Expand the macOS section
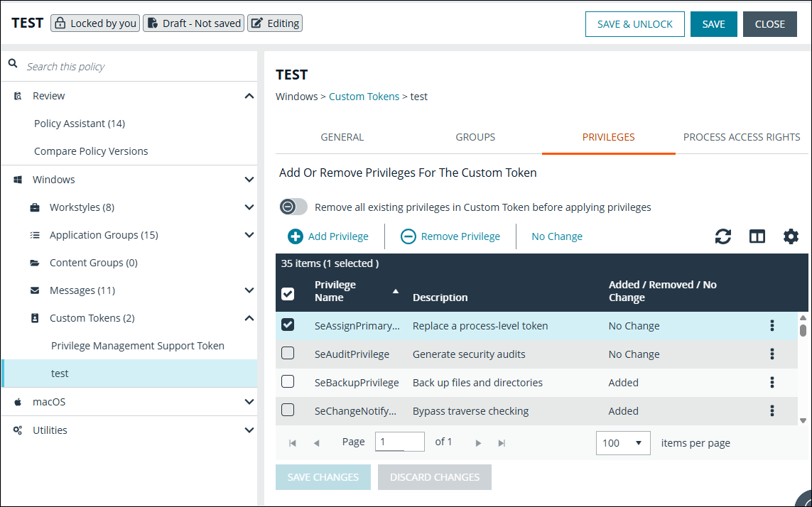 click(249, 401)
